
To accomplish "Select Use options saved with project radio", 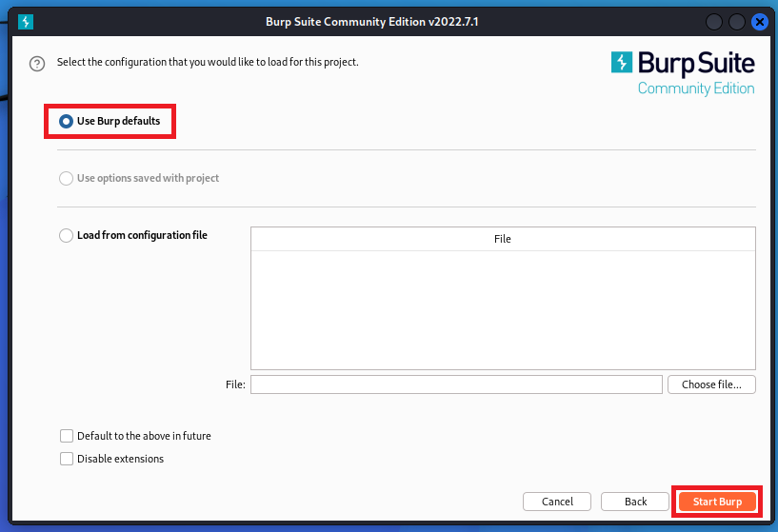I will tap(66, 179).
